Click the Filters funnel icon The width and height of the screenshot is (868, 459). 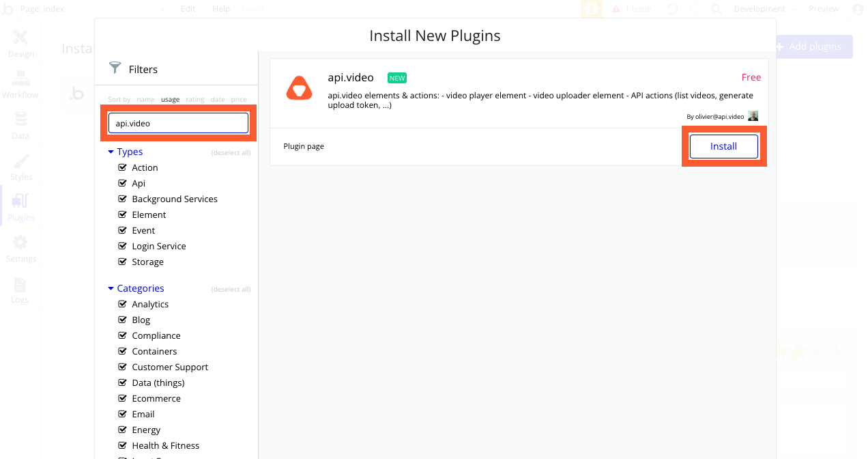115,69
